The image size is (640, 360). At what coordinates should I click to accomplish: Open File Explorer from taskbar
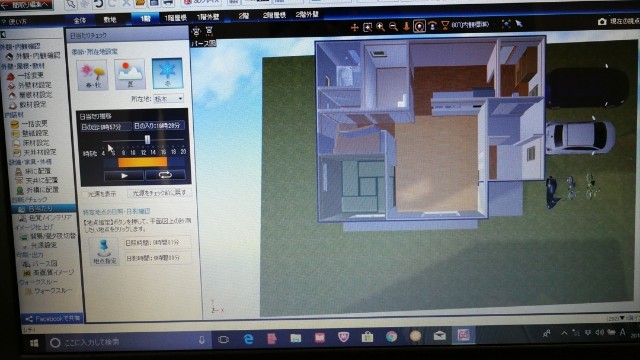point(296,338)
